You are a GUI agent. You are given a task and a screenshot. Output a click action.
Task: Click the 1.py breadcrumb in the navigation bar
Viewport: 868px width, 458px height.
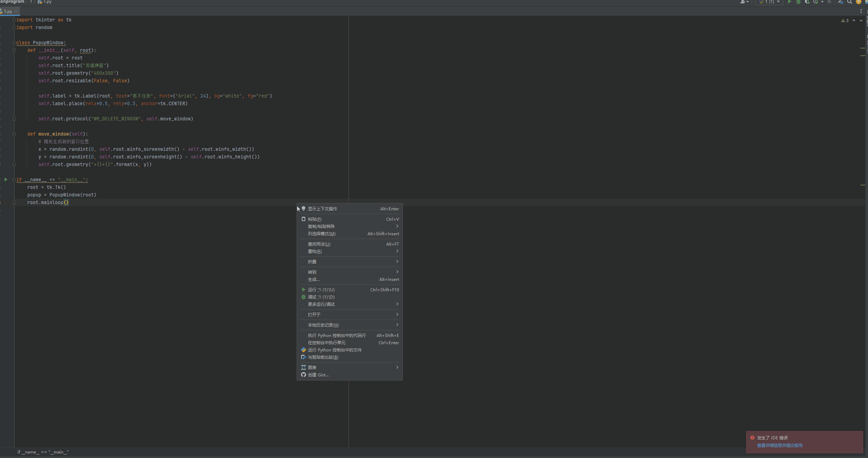tap(45, 2)
